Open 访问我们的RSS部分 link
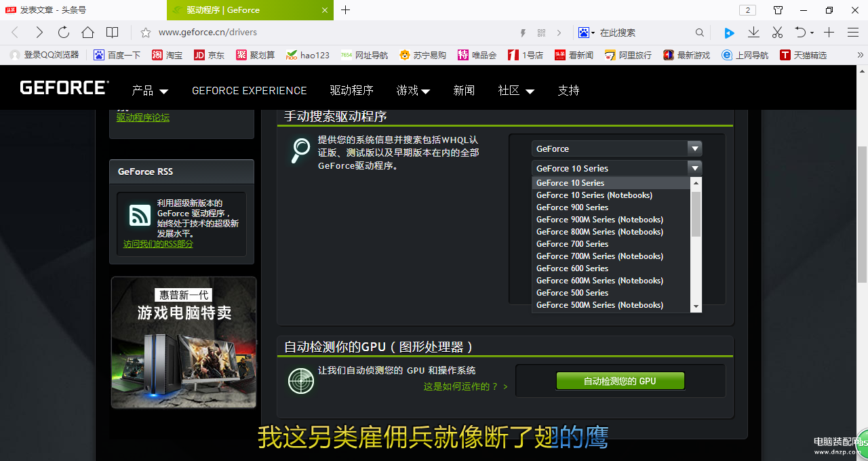This screenshot has width=868, height=461. (158, 243)
